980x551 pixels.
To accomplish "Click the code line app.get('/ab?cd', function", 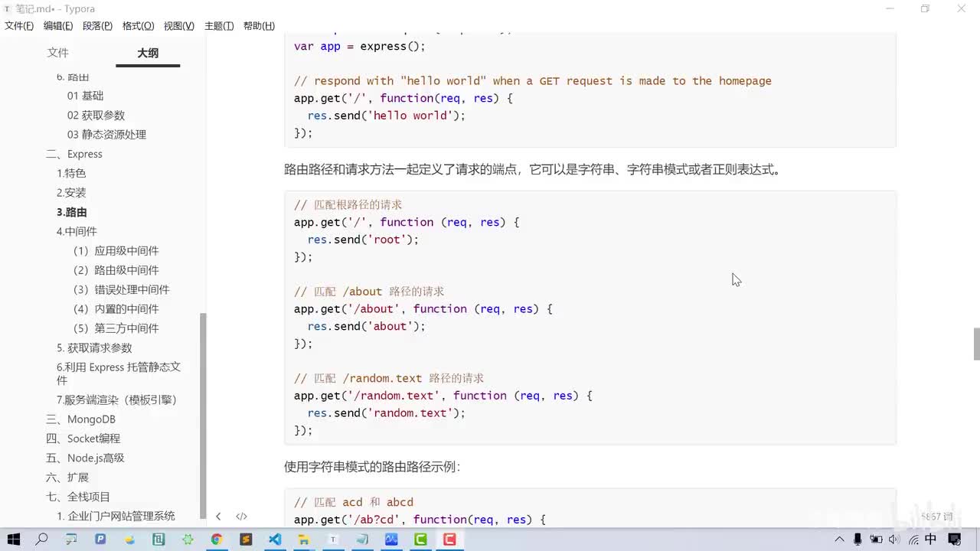I will pos(420,520).
